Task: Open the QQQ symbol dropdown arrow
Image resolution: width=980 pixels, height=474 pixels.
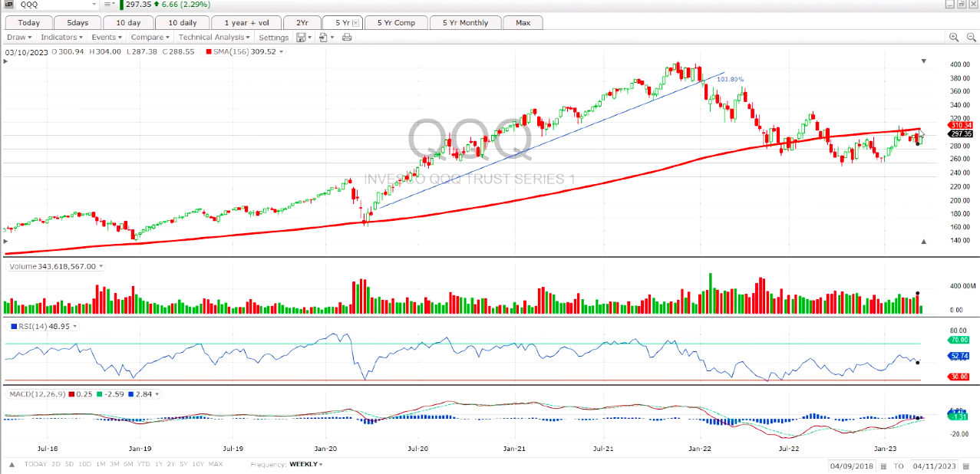Action: tap(96, 4)
